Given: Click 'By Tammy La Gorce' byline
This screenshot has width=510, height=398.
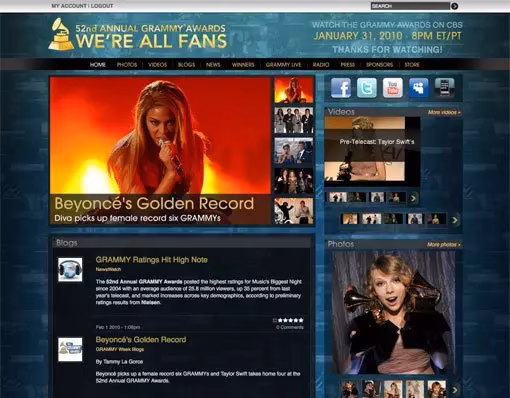Looking at the screenshot, I should click(x=119, y=362).
